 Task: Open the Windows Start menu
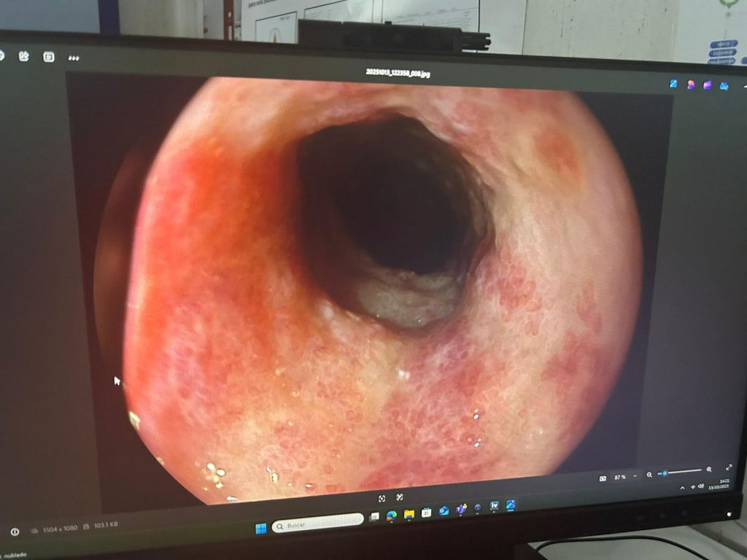point(260,529)
